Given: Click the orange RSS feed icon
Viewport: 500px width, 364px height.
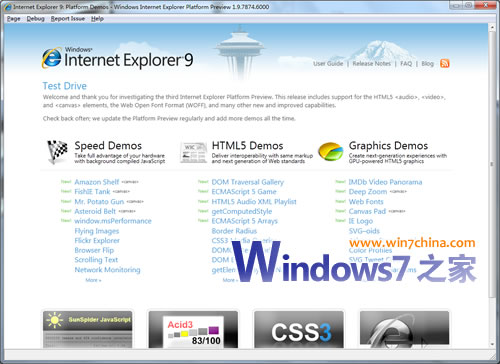Looking at the screenshot, I should pyautogui.click(x=445, y=63).
